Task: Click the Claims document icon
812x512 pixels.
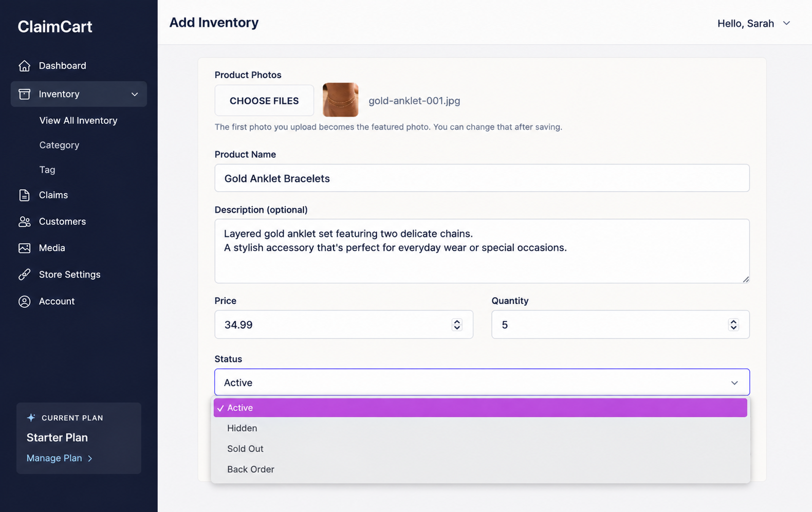Action: 24,195
